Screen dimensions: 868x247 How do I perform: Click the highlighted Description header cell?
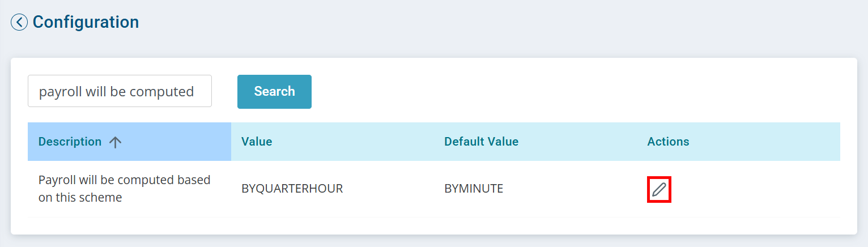coord(129,142)
